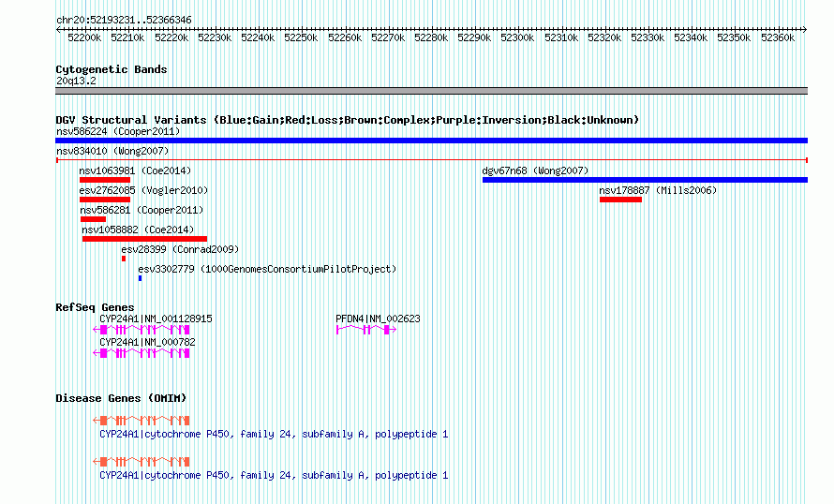Click the Cytogenetic Bands track title
834x504 pixels.
[x=112, y=69]
